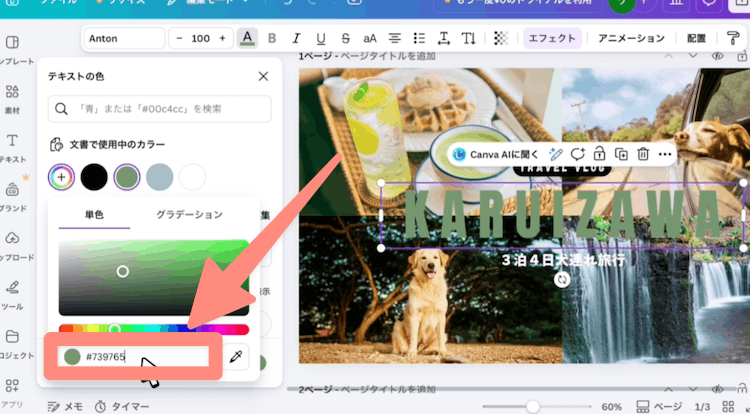The image size is (750, 414).
Task: Open the ページ pages view button
Action: (x=659, y=407)
